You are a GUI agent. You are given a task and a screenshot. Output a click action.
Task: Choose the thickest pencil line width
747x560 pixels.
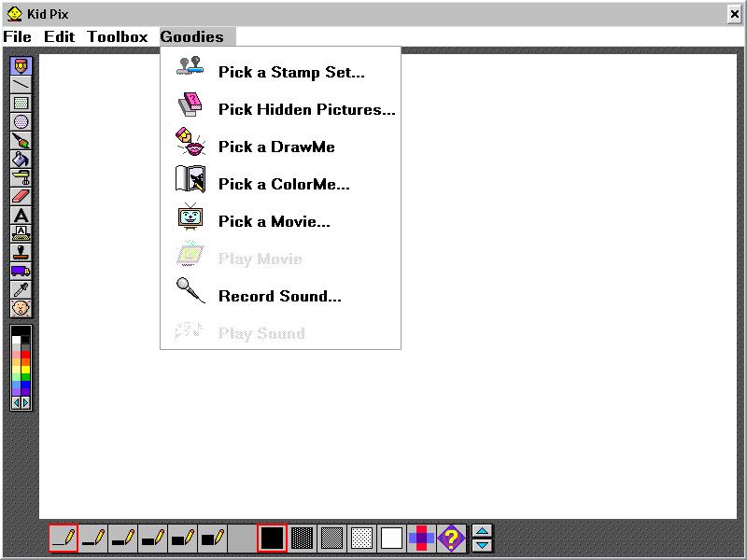coord(212,539)
